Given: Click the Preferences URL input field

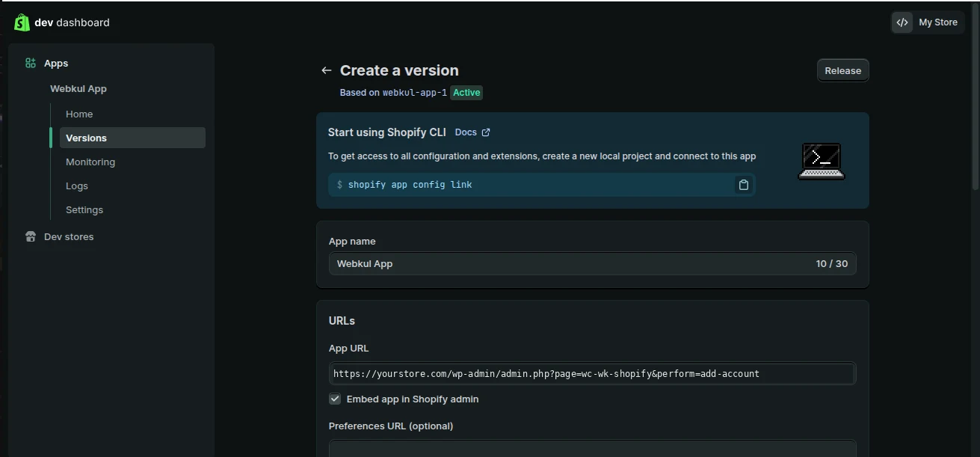Looking at the screenshot, I should (593, 449).
